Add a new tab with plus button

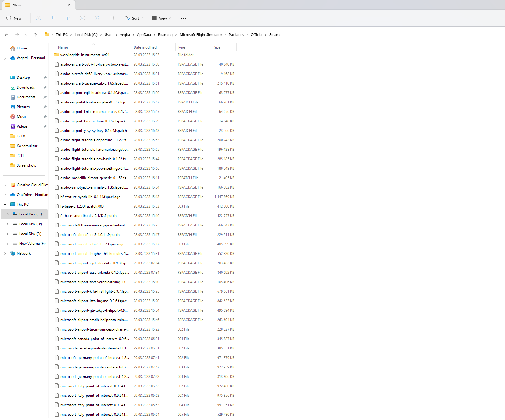coord(83,5)
